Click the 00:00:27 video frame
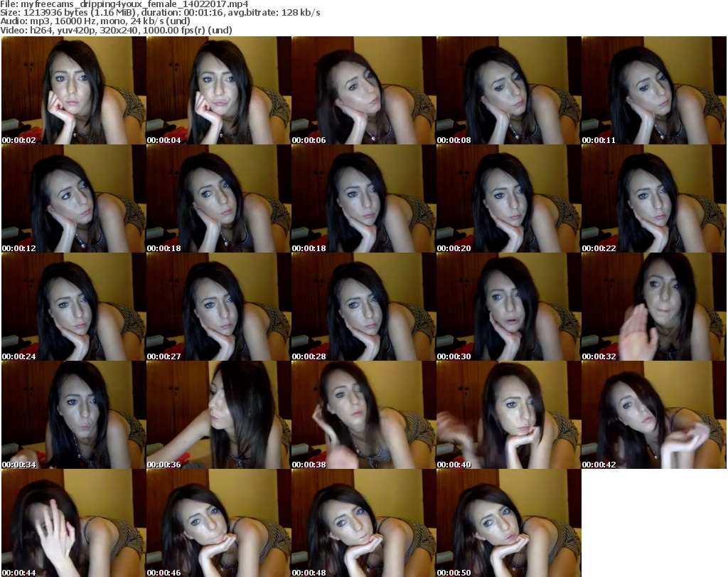This screenshot has height=577, width=728. click(x=219, y=307)
